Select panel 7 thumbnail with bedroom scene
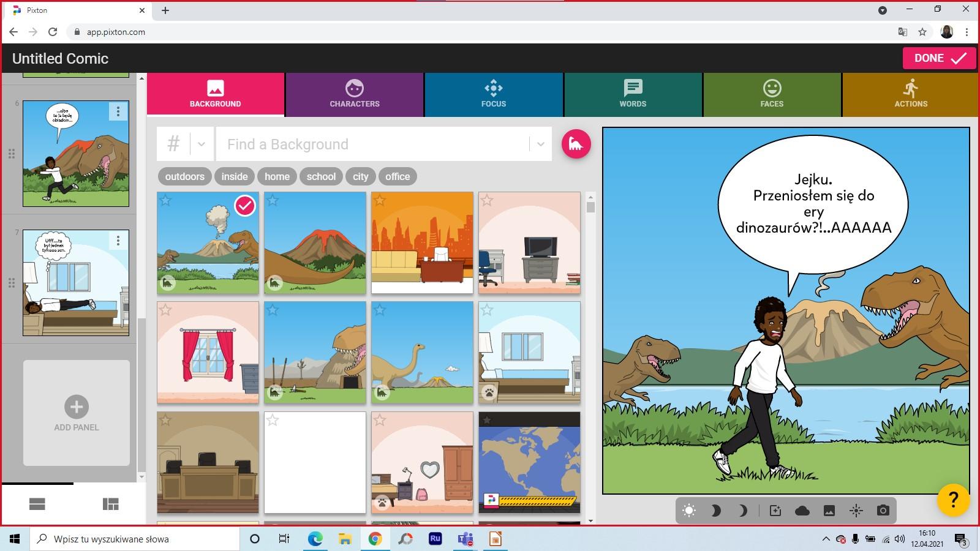The height and width of the screenshot is (551, 980). [76, 283]
